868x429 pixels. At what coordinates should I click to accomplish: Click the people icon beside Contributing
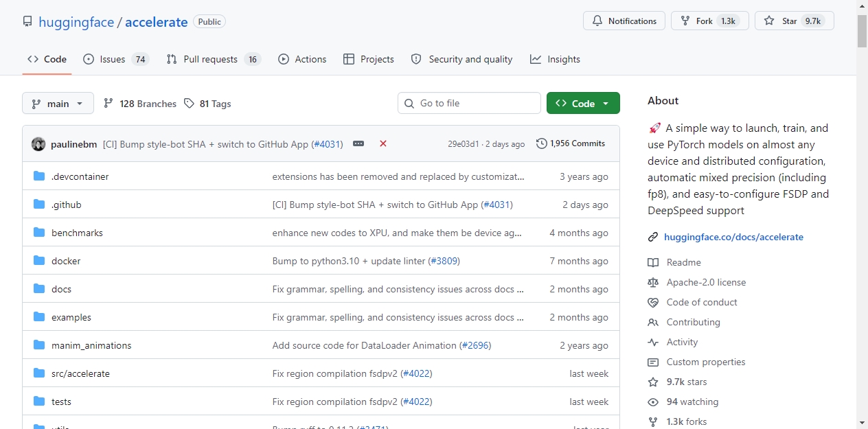coord(653,323)
